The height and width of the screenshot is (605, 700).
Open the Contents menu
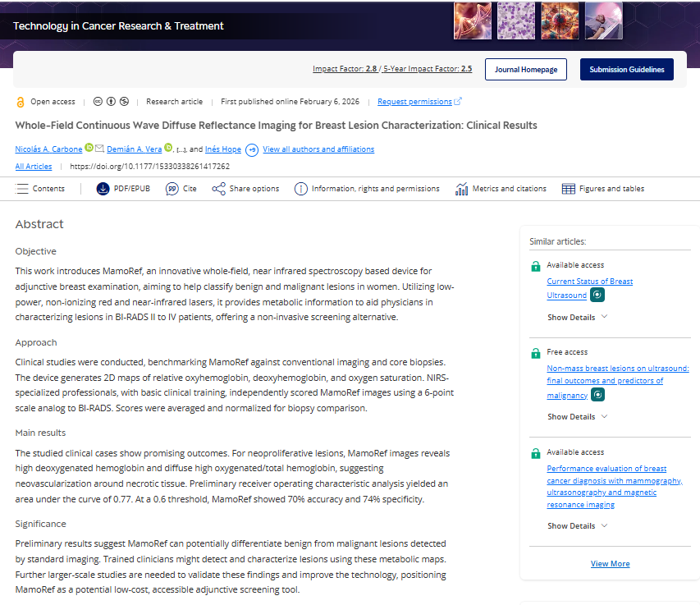point(40,188)
